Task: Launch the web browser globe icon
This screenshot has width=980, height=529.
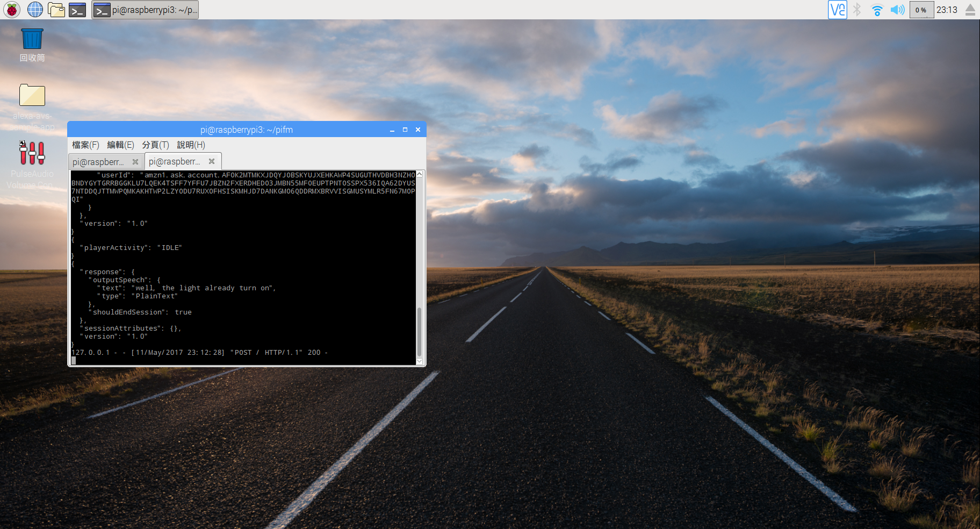Action: point(35,9)
